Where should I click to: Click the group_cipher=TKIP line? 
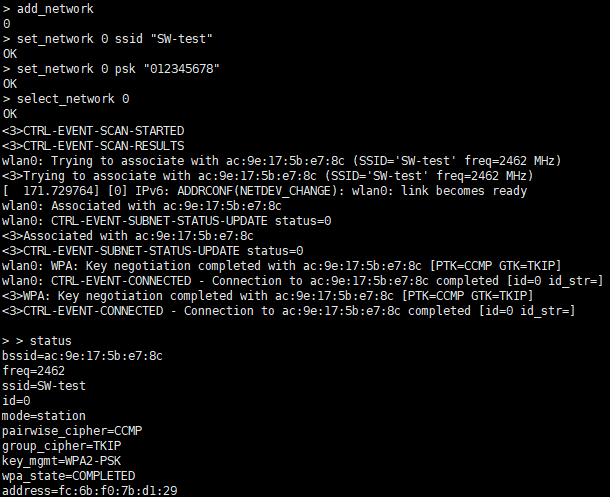click(x=62, y=446)
